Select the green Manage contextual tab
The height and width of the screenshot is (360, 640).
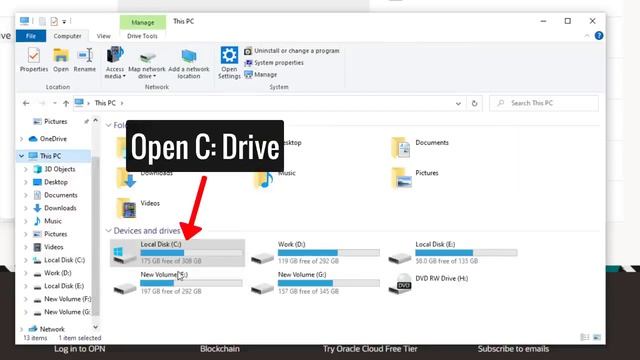143,22
